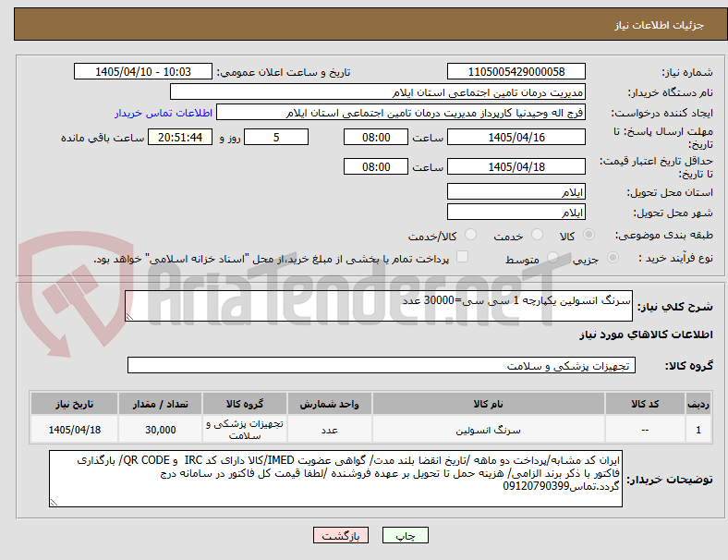Viewport: 728px width, 560px height.
Task: Click the quantity cell 30,000
Action: point(160,430)
